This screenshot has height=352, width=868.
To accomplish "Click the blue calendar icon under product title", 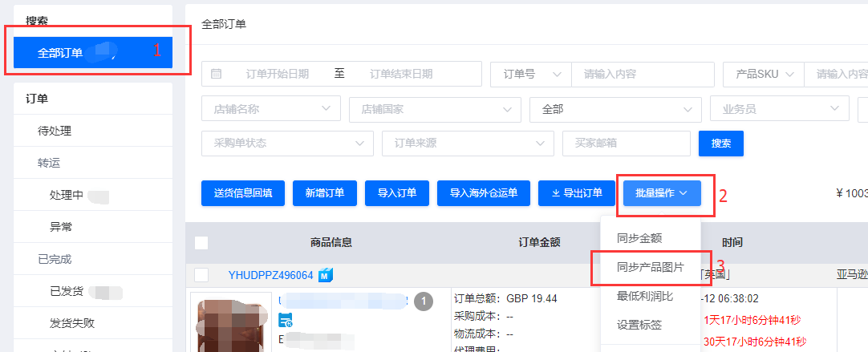I will tap(286, 321).
